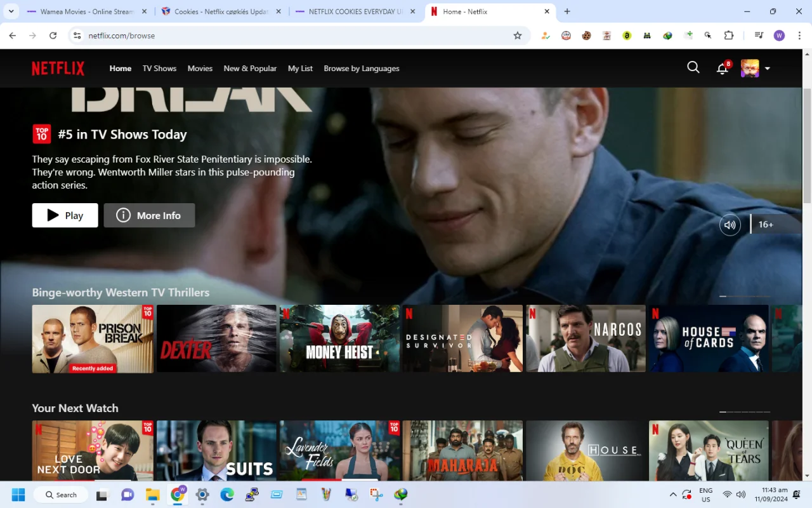Viewport: 812px width, 508px height.
Task: Open network Wi-Fi tray icon
Action: point(728,495)
